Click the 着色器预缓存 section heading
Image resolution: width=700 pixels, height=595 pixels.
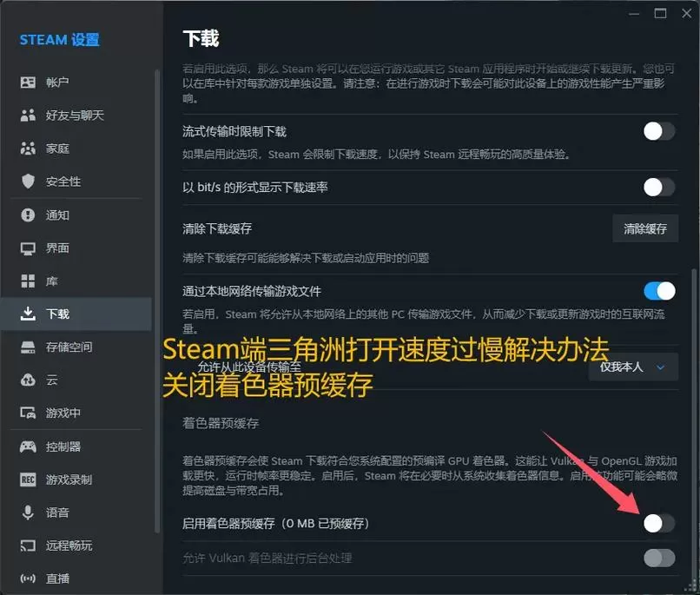(221, 423)
